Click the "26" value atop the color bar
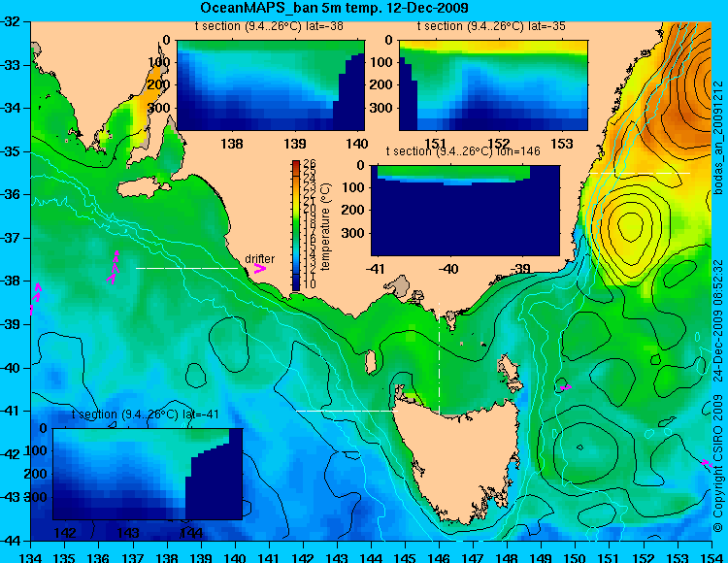Viewport: 728px width, 563px height. click(x=311, y=164)
